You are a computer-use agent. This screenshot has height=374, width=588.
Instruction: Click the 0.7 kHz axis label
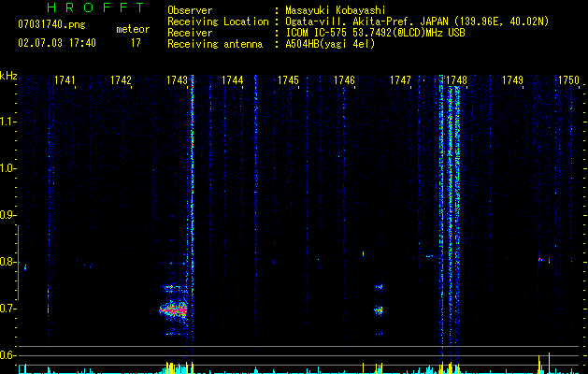coord(7,309)
